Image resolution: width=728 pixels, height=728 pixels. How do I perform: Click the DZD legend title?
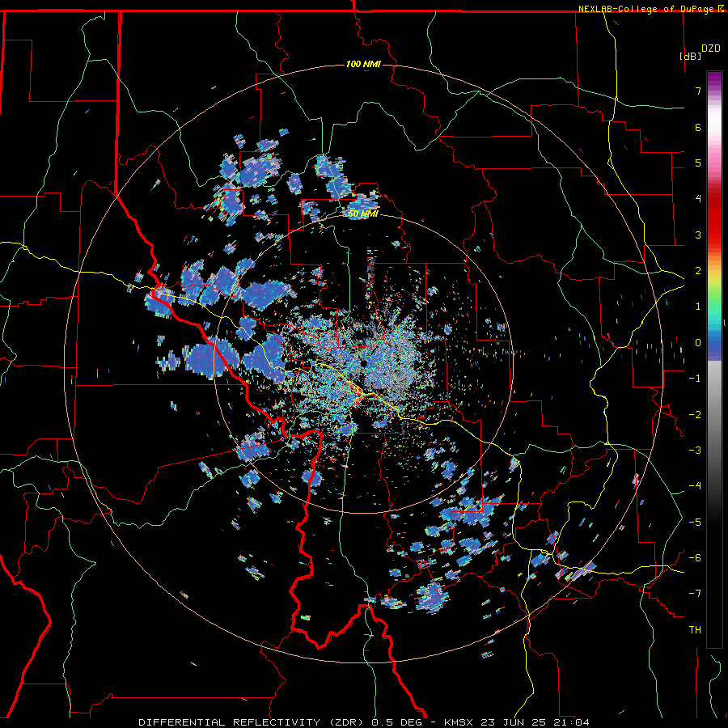point(711,49)
